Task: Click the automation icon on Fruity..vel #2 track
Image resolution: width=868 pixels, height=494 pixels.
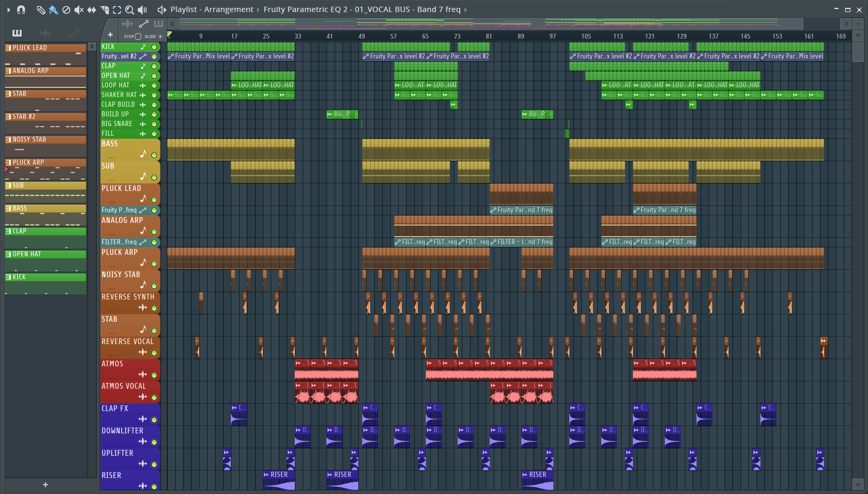Action: tap(143, 56)
